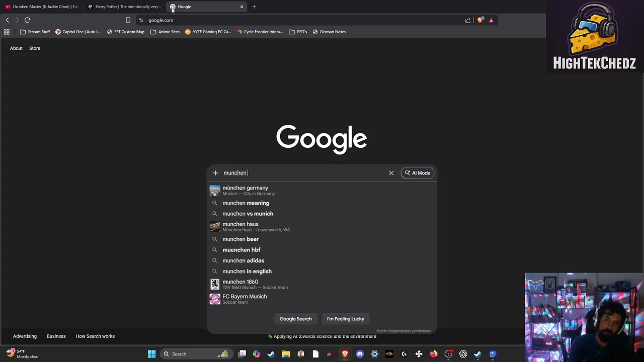644x362 pixels.
Task: Open the About link
Action: [x=16, y=48]
